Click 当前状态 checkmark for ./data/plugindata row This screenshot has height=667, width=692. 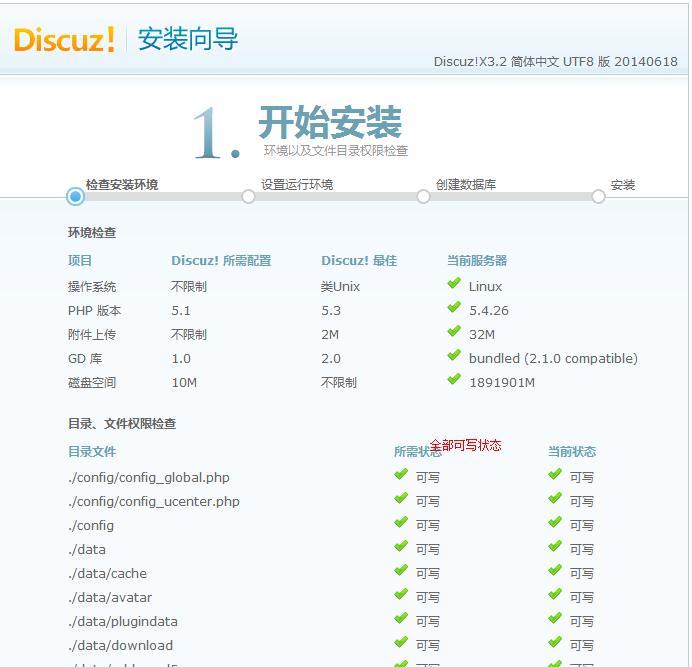[555, 618]
